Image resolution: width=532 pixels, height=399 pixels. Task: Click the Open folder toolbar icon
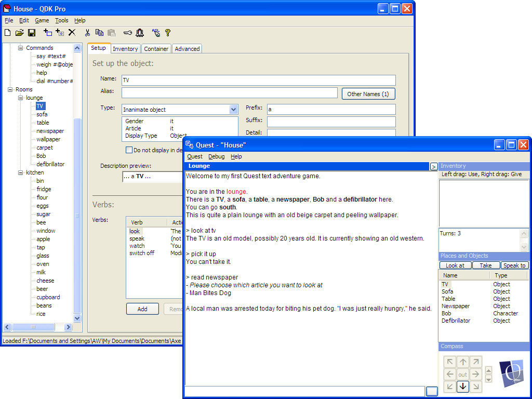click(x=20, y=33)
